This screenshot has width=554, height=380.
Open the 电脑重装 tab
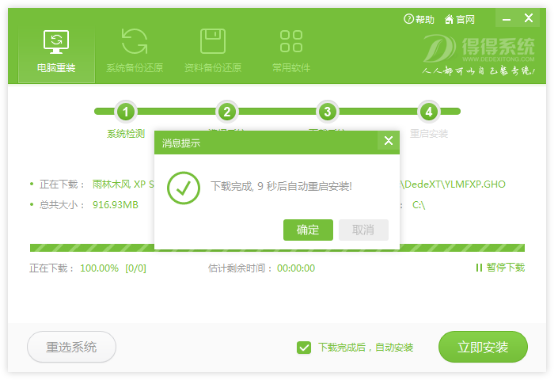[57, 52]
